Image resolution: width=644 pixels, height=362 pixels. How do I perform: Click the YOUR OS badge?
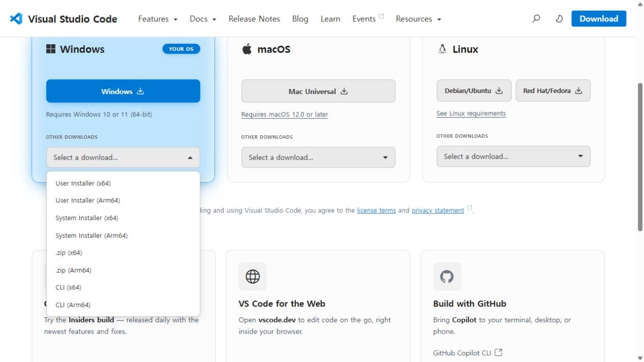[x=181, y=49]
